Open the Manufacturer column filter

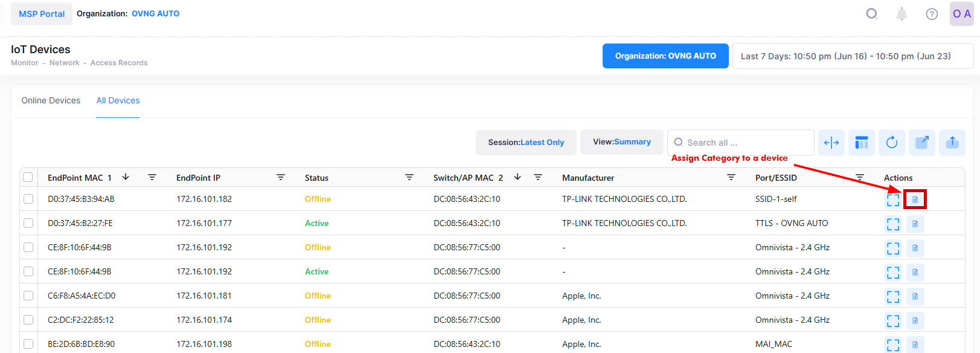(731, 177)
